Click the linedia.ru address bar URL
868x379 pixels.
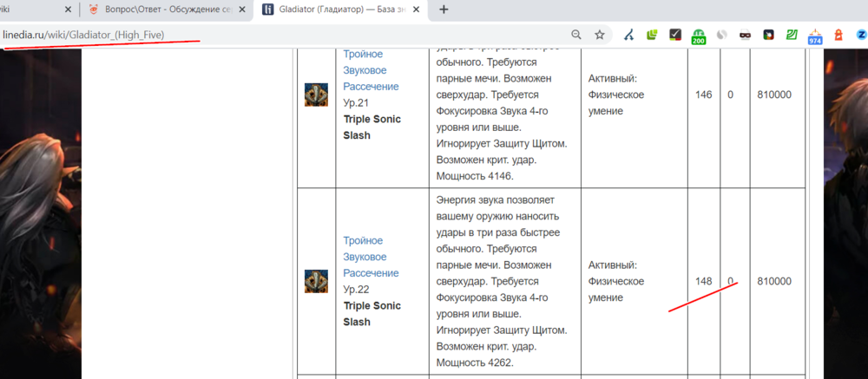[83, 35]
